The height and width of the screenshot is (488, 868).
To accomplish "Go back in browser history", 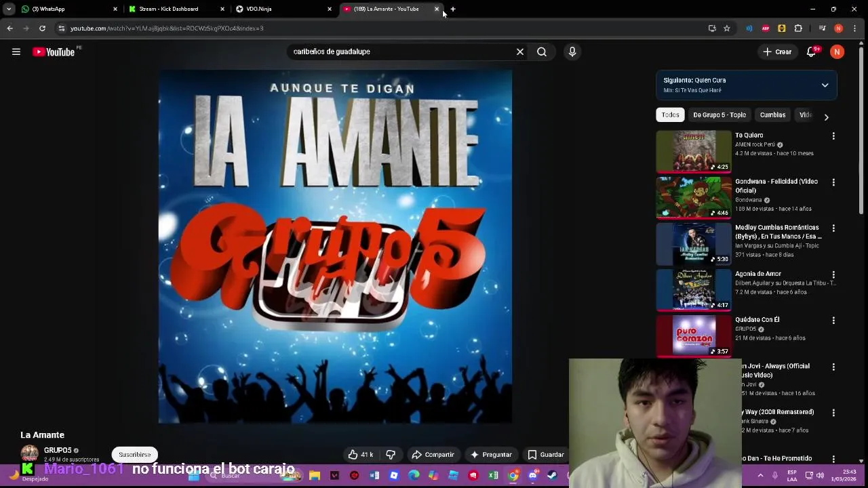I will [9, 28].
